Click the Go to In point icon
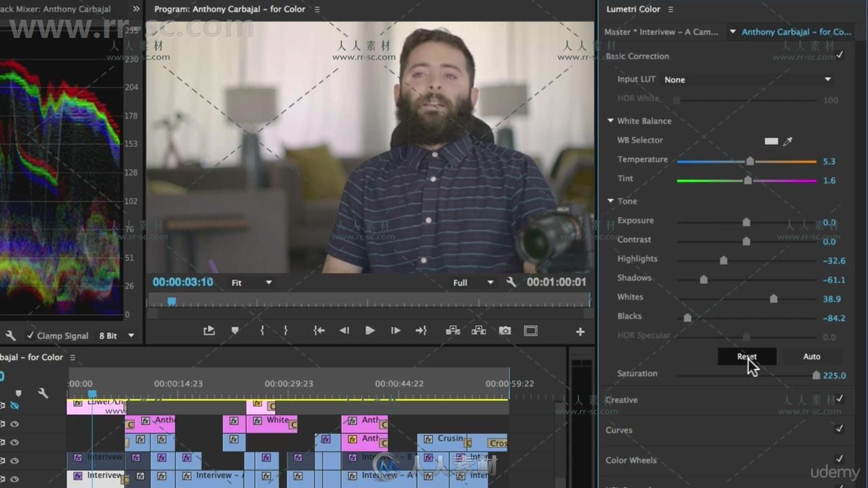The width and height of the screenshot is (868, 488). pos(319,331)
